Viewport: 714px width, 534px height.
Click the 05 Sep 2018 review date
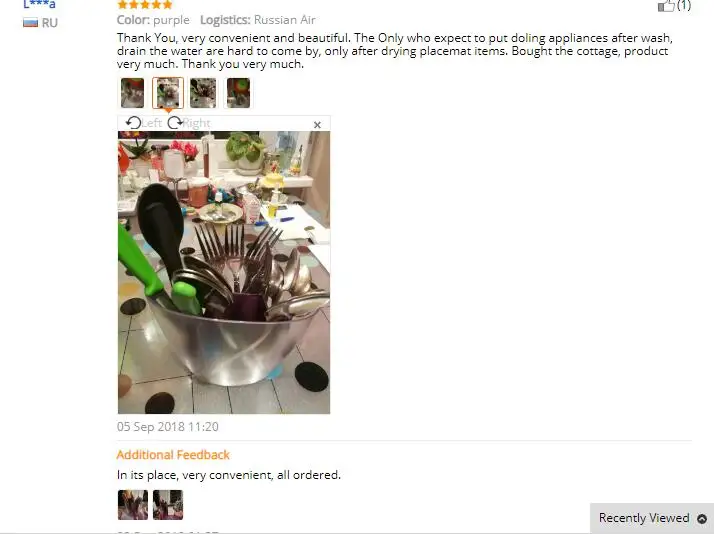168,427
